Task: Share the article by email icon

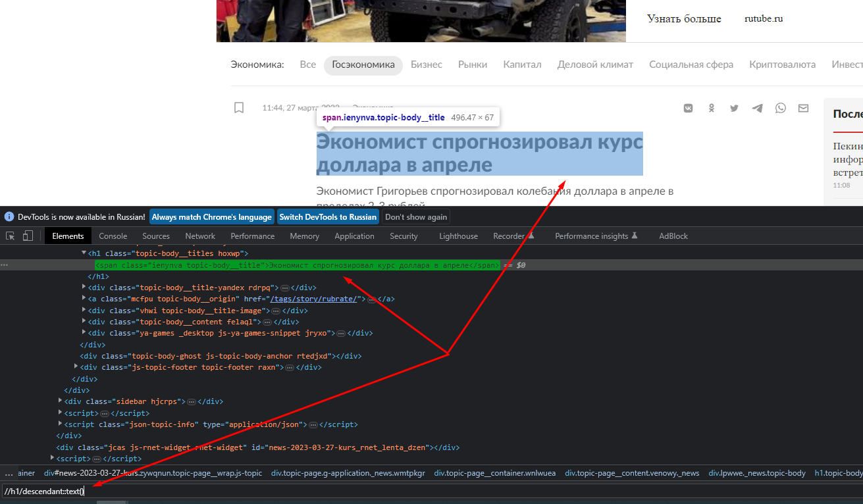Action: coord(804,108)
